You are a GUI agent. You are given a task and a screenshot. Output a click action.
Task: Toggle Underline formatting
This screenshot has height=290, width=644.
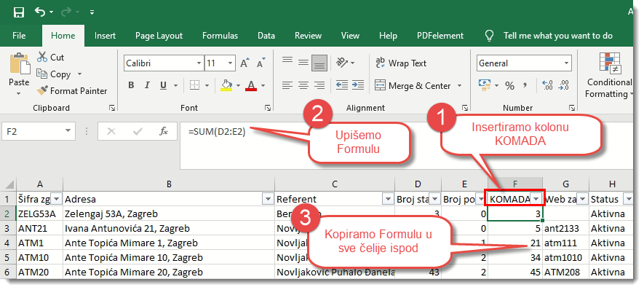[x=164, y=85]
